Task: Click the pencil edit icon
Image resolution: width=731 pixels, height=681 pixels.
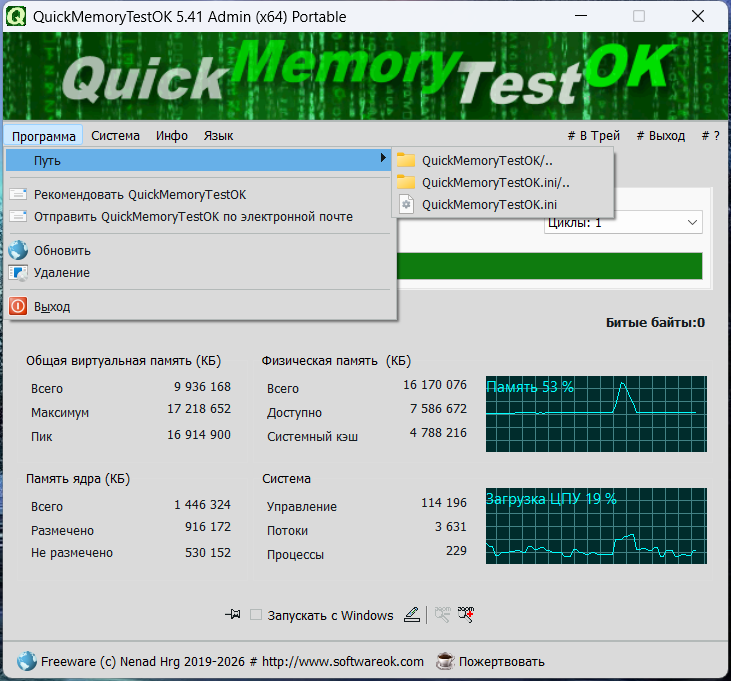Action: click(412, 614)
